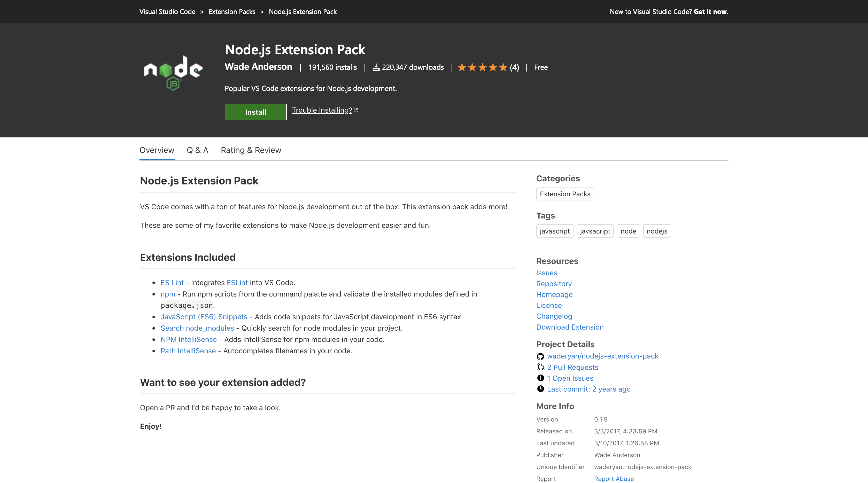Open Path IntelliSense extension link
Image resolution: width=868 pixels, height=483 pixels.
click(x=188, y=351)
